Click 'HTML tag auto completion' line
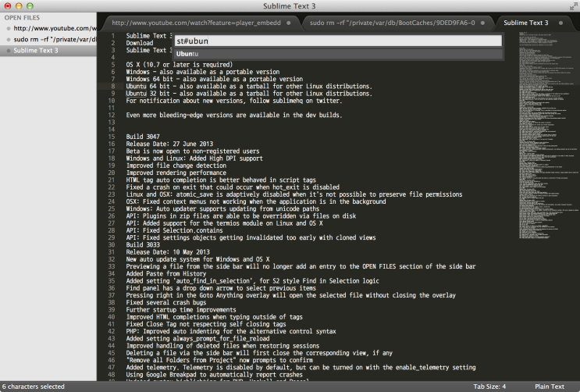580x392 pixels. pyautogui.click(x=221, y=180)
